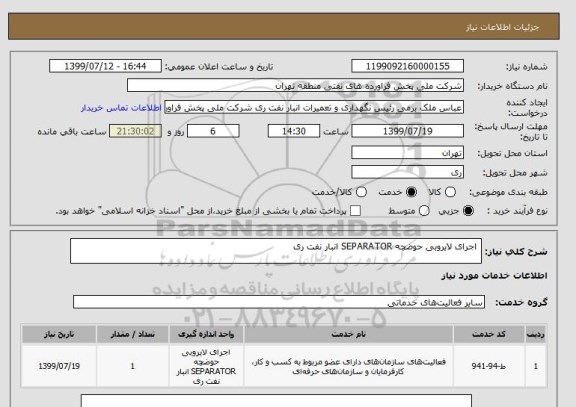Click the delivery city field ری

pyautogui.click(x=407, y=172)
